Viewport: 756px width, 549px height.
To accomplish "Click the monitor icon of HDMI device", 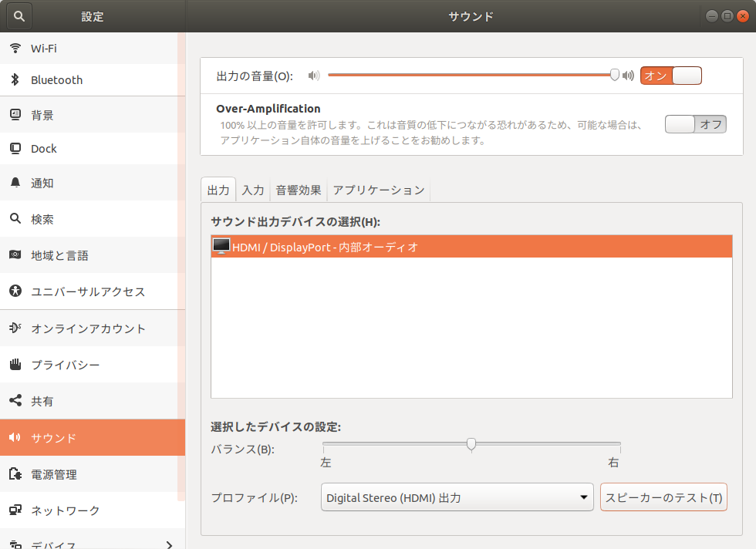I will (221, 246).
